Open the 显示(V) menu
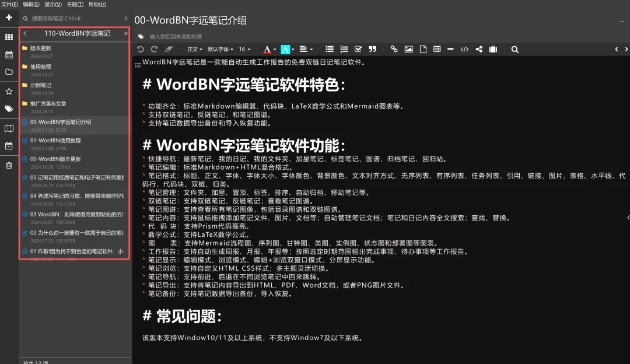 53,5
